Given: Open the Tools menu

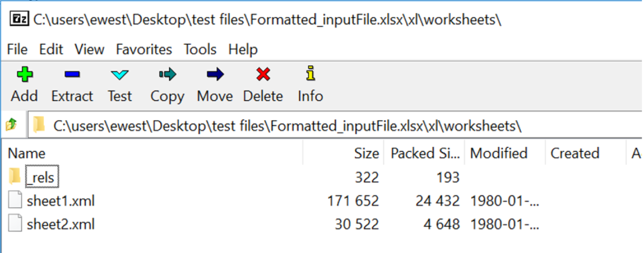Looking at the screenshot, I should (200, 49).
